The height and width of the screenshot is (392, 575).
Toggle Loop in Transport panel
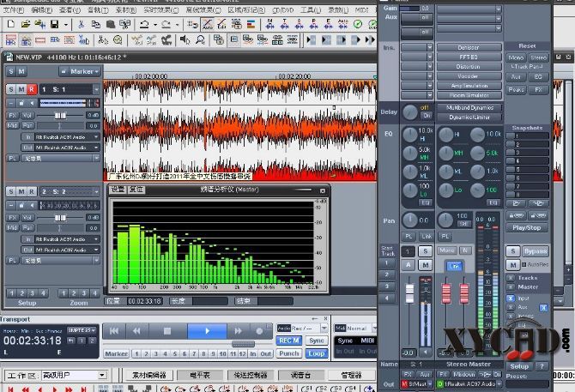pyautogui.click(x=316, y=353)
